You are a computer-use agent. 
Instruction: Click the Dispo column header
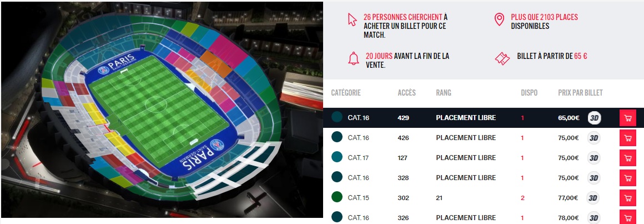point(529,93)
